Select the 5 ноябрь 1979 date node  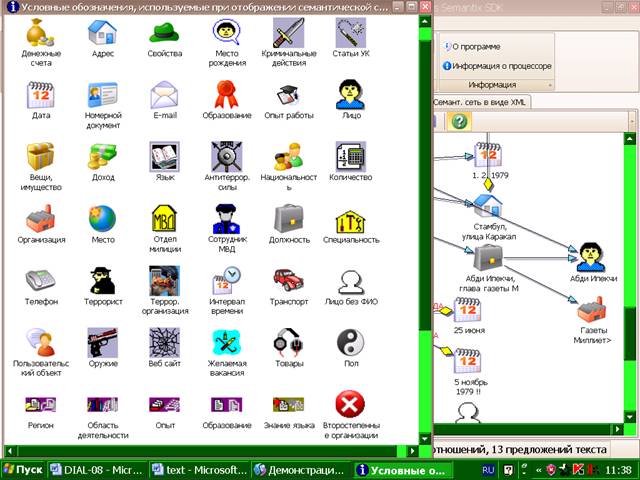click(x=467, y=361)
